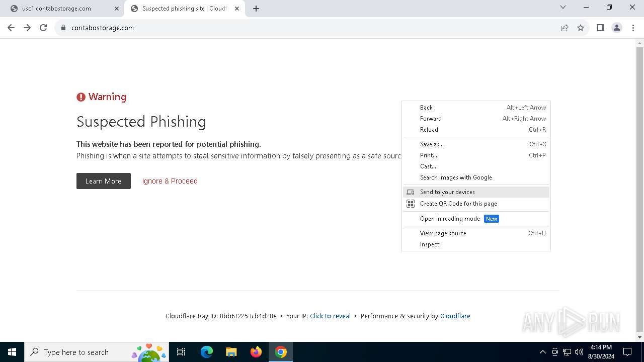
Task: Select Cast... from the context menu
Action: (x=476, y=166)
